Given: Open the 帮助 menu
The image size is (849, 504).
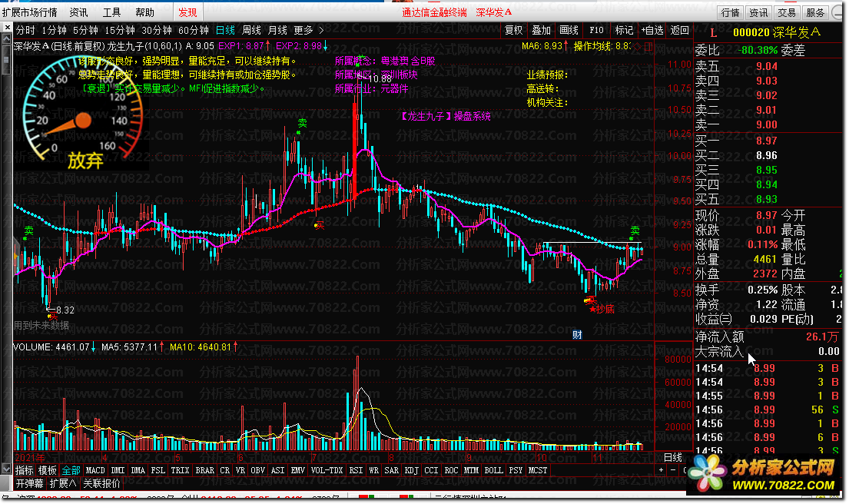Looking at the screenshot, I should 144,12.
